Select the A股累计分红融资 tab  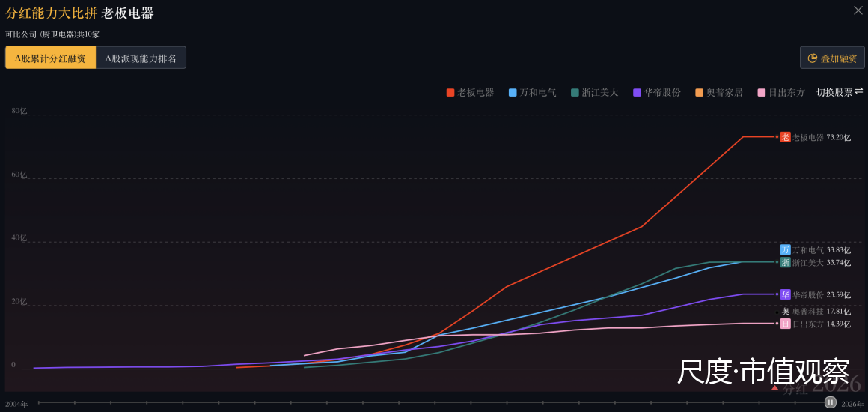point(50,58)
